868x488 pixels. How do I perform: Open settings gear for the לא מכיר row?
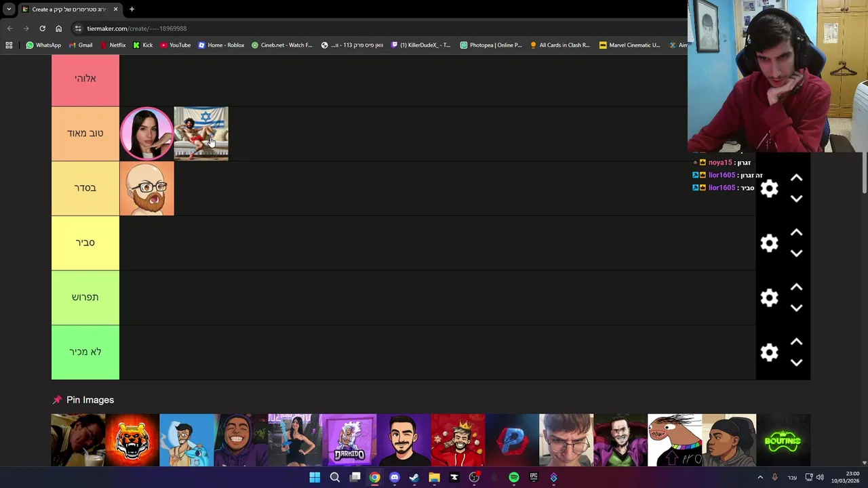(769, 352)
